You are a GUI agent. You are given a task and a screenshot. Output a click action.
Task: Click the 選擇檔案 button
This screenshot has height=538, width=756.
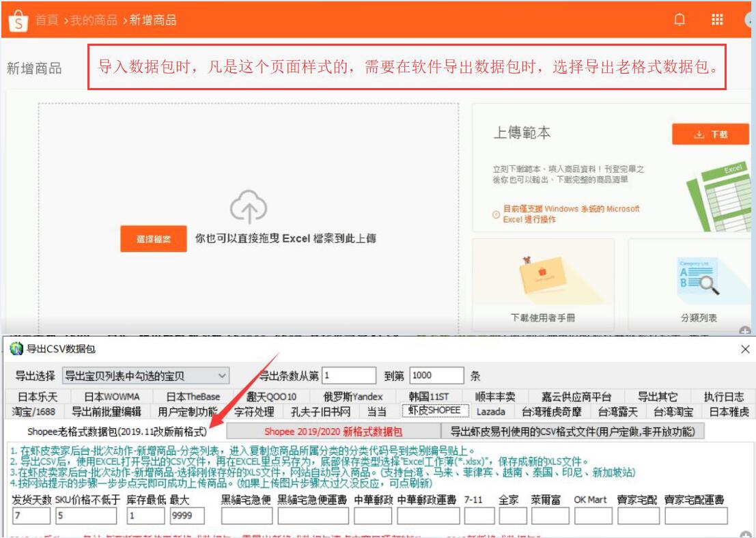[x=154, y=239]
